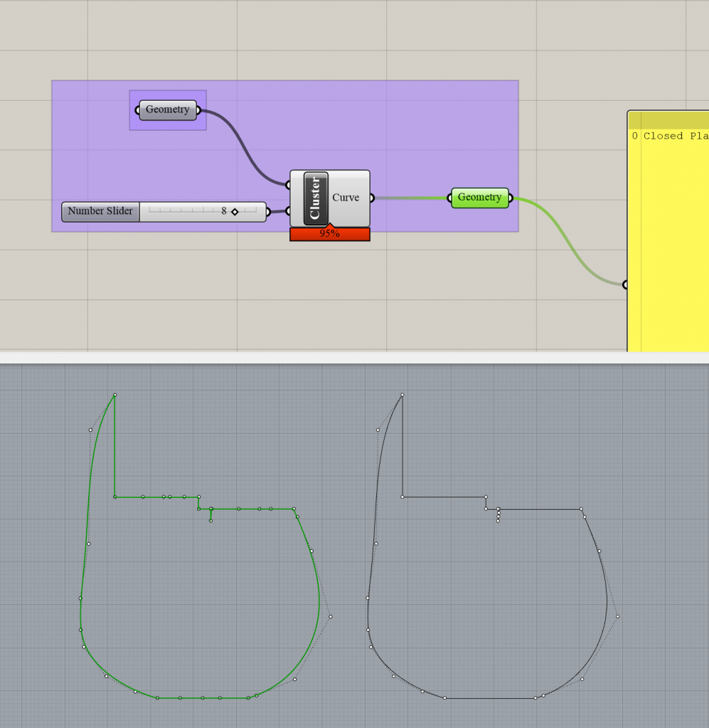Click the yellow panel's input grip
709x728 pixels.
pos(625,284)
